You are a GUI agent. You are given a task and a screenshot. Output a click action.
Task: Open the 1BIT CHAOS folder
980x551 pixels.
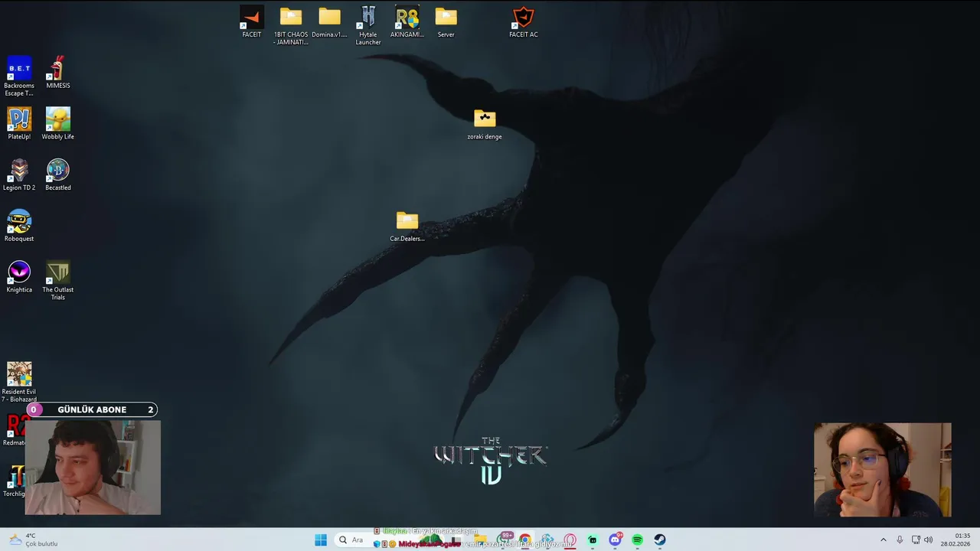point(291,24)
